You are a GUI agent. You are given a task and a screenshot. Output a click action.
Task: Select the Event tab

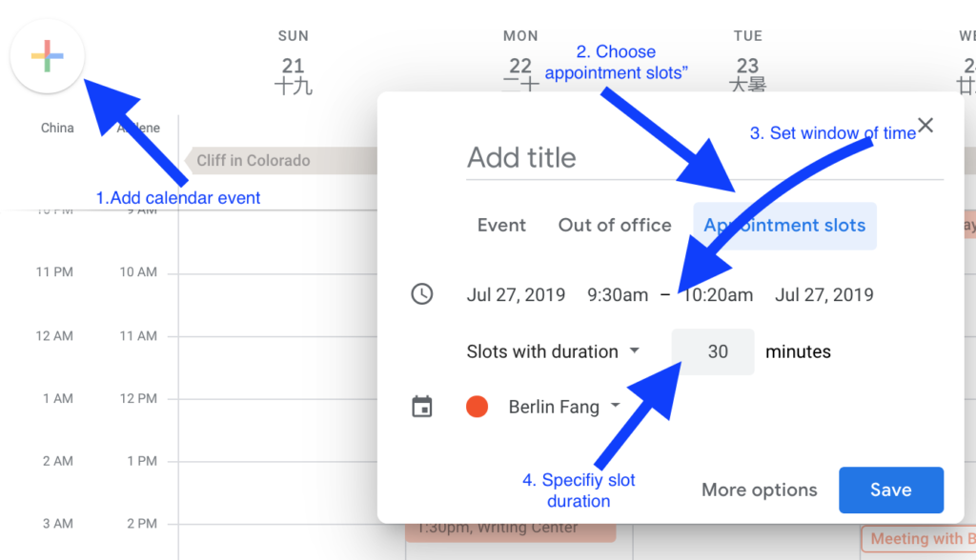(x=501, y=226)
